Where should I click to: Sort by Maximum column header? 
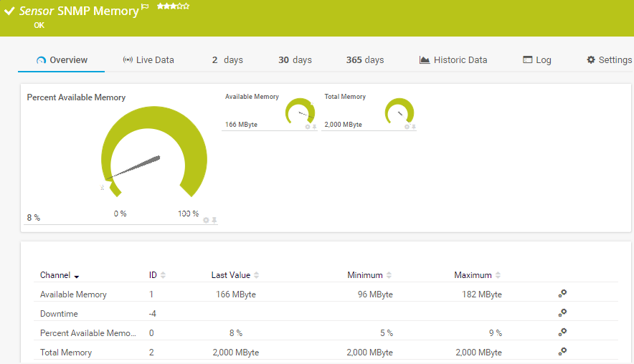click(498, 275)
